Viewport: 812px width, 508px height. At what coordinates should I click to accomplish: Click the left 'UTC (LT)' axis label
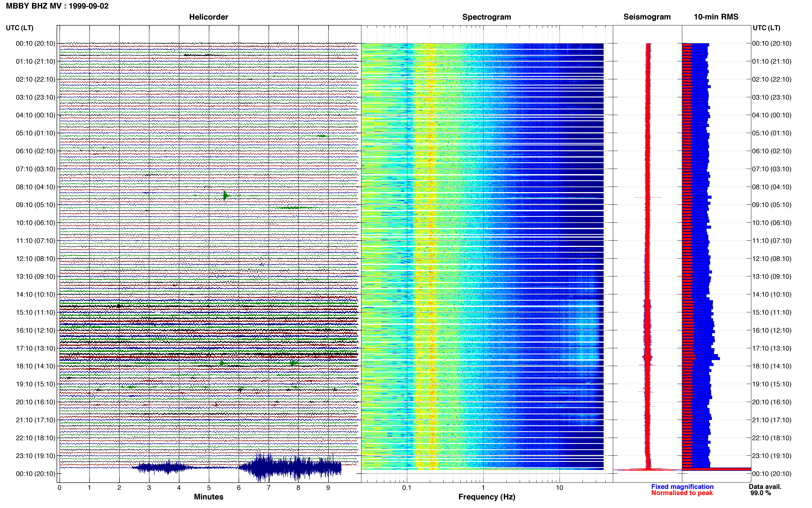coord(20,28)
